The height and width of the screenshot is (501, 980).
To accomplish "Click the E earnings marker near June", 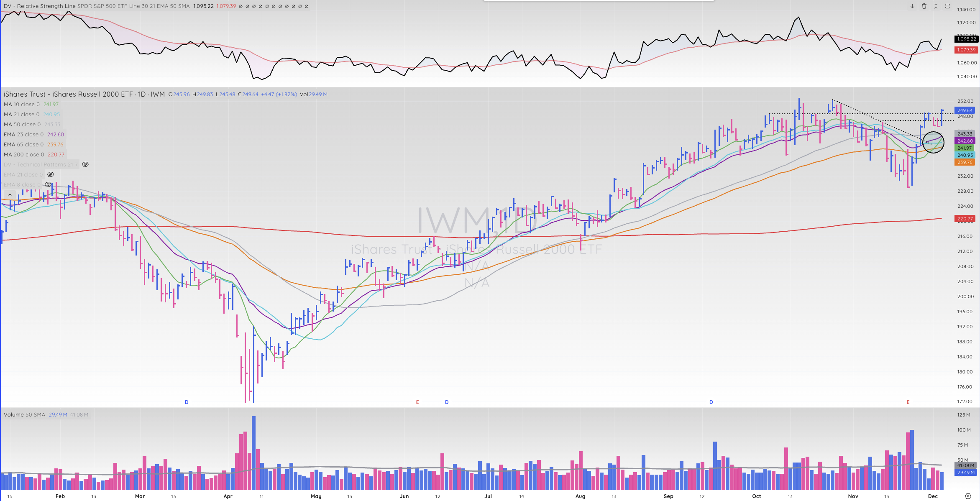I will [417, 402].
